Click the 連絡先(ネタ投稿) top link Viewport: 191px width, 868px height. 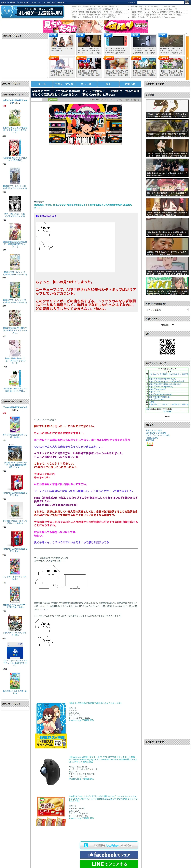[8, 2]
